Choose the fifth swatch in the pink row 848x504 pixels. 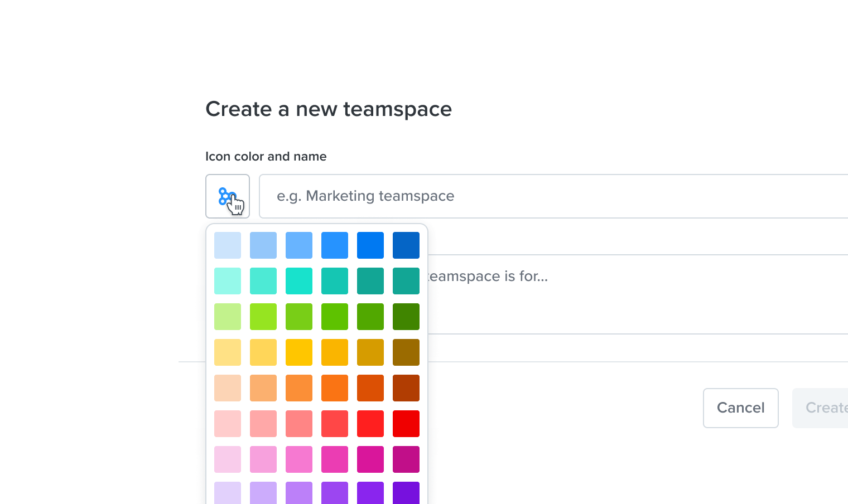(x=370, y=459)
